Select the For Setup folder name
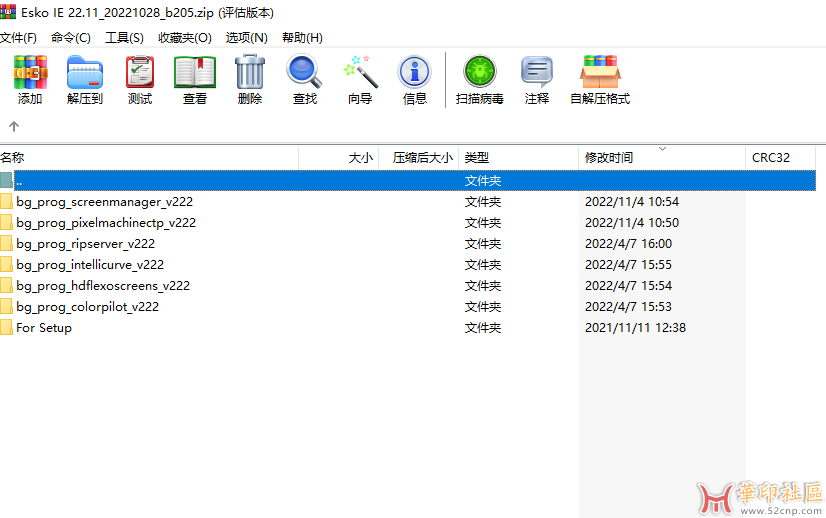826x518 pixels. pyautogui.click(x=44, y=328)
